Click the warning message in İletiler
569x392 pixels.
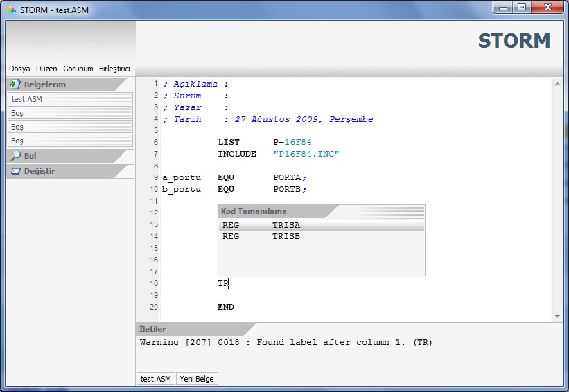(x=286, y=342)
